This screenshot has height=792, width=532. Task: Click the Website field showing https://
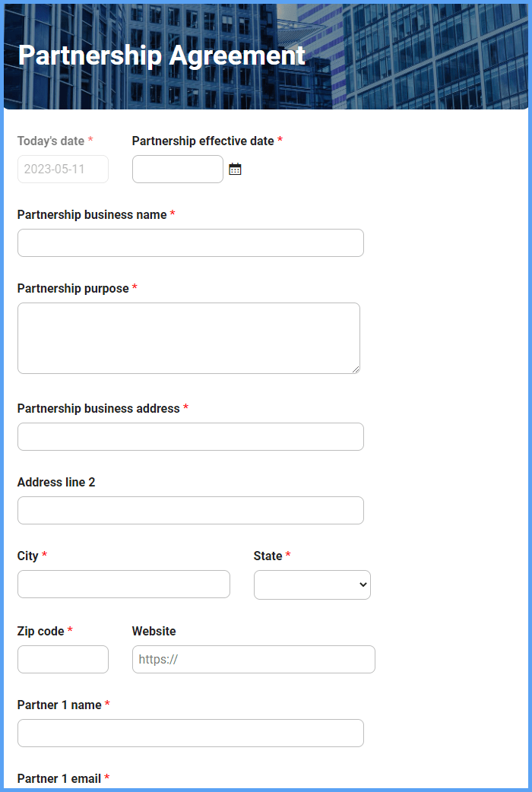point(253,659)
